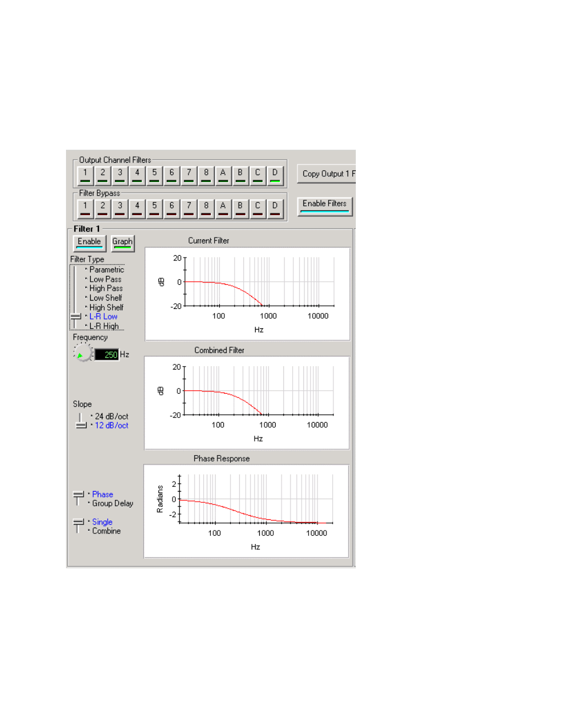Click the Filter Type slider handle
This screenshot has height=728, width=562.
[75, 317]
